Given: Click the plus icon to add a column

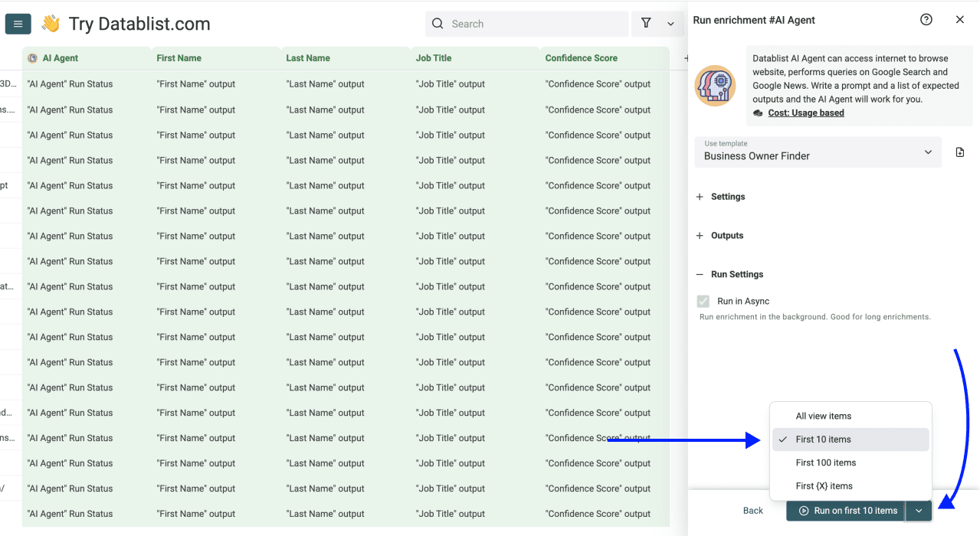Looking at the screenshot, I should [x=687, y=57].
